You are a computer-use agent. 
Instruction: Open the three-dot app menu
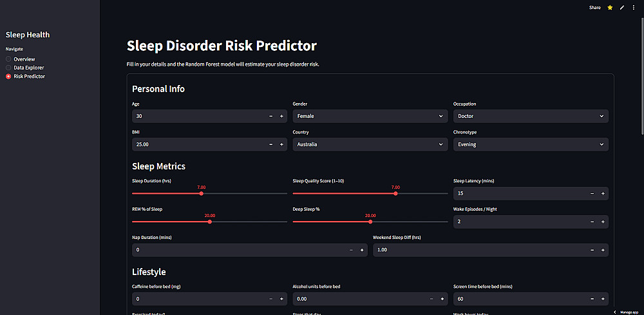click(633, 7)
